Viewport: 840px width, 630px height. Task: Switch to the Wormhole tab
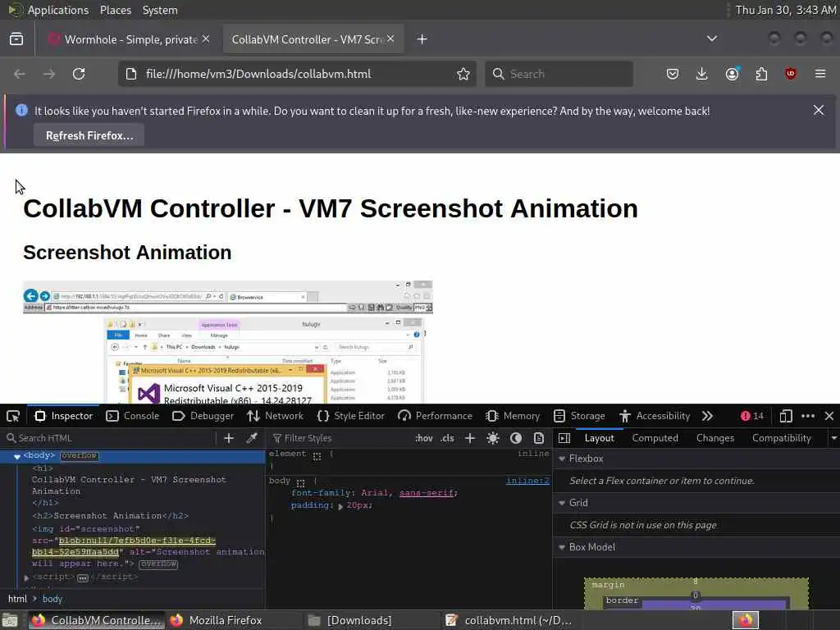tap(129, 39)
